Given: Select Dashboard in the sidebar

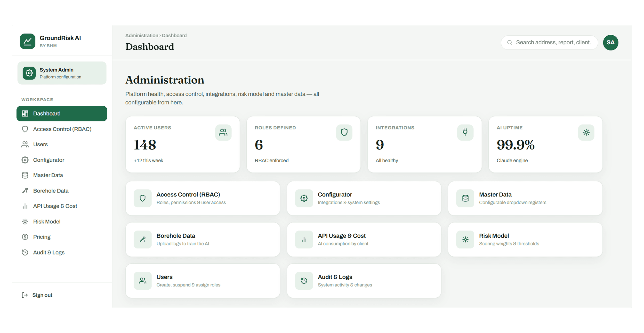Looking at the screenshot, I should [62, 113].
